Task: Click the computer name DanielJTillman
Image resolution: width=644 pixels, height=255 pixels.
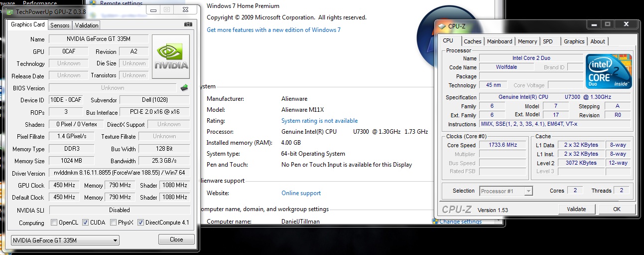Action: click(x=303, y=222)
